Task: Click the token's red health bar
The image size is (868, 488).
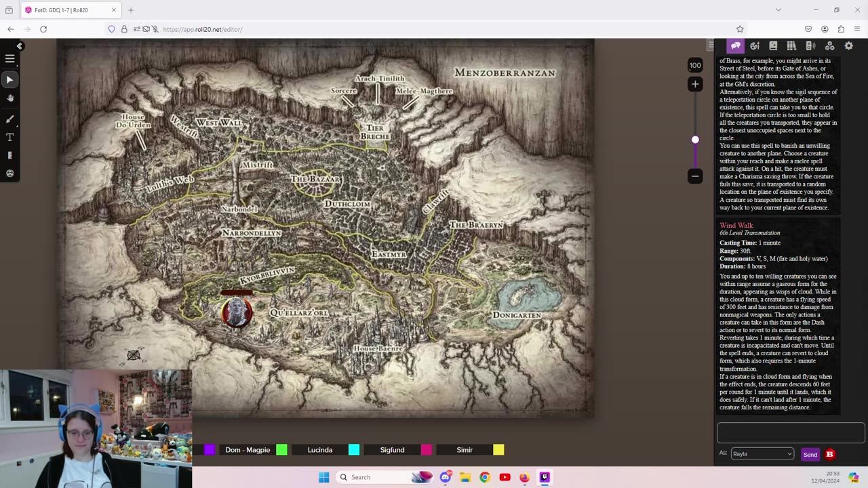Action: [237, 293]
